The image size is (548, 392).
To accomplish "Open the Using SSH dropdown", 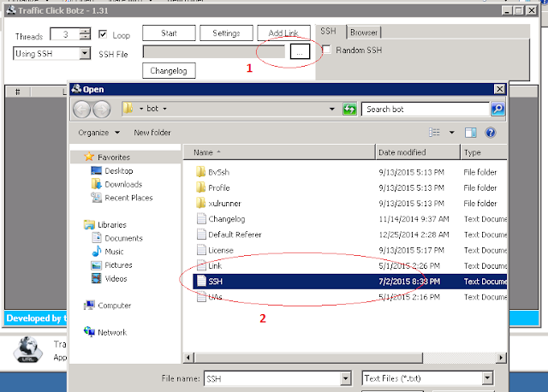I will tap(85, 53).
